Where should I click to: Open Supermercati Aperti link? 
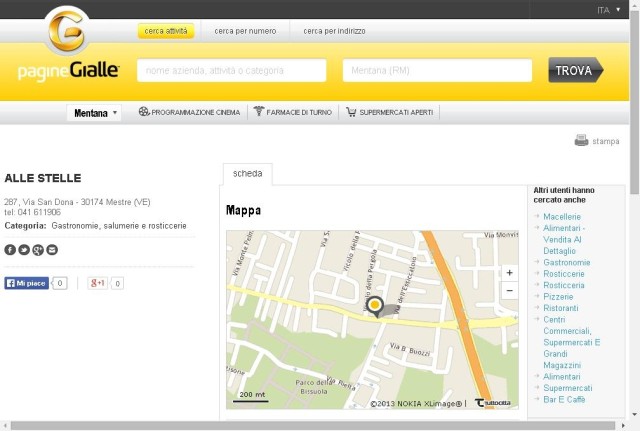[389, 112]
